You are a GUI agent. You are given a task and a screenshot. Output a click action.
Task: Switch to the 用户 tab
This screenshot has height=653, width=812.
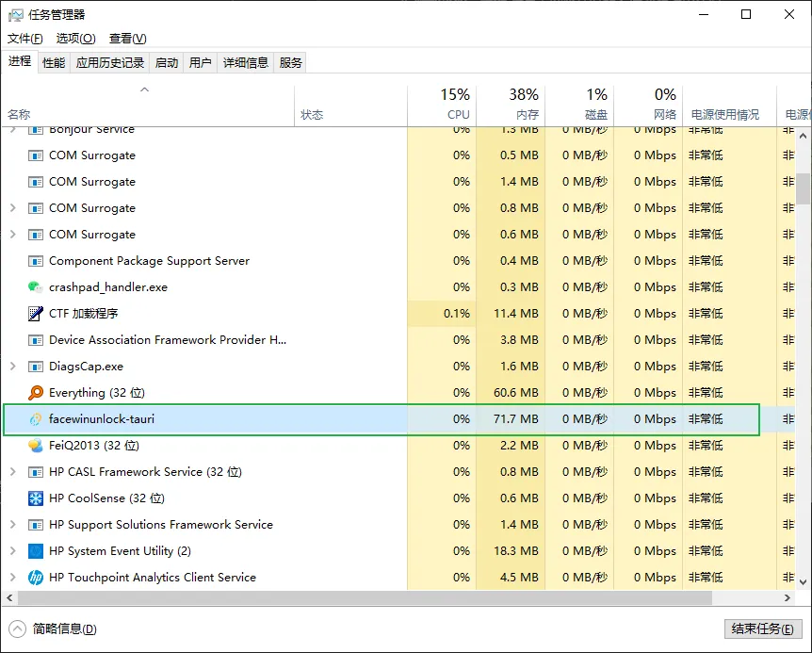pos(200,62)
